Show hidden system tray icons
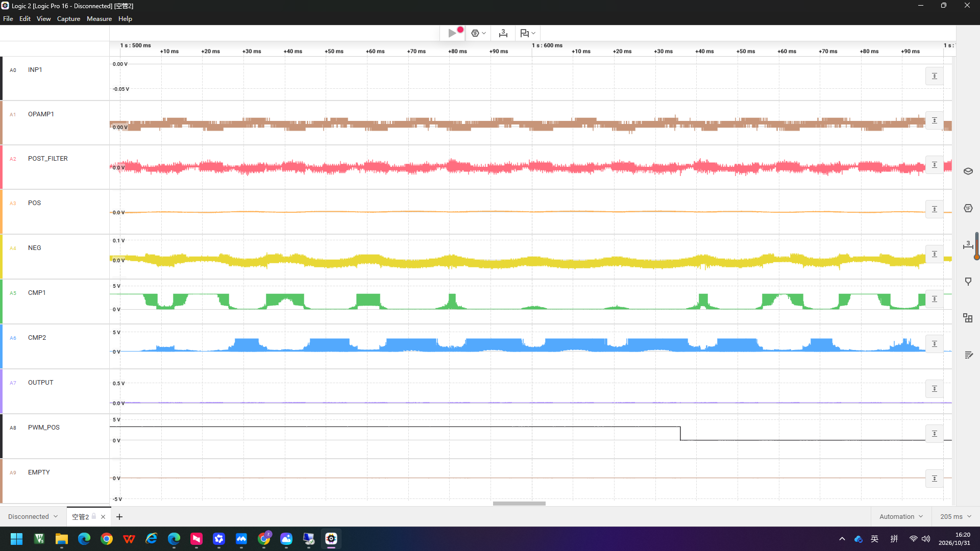Screen dimensions: 980x551 tap(842, 539)
